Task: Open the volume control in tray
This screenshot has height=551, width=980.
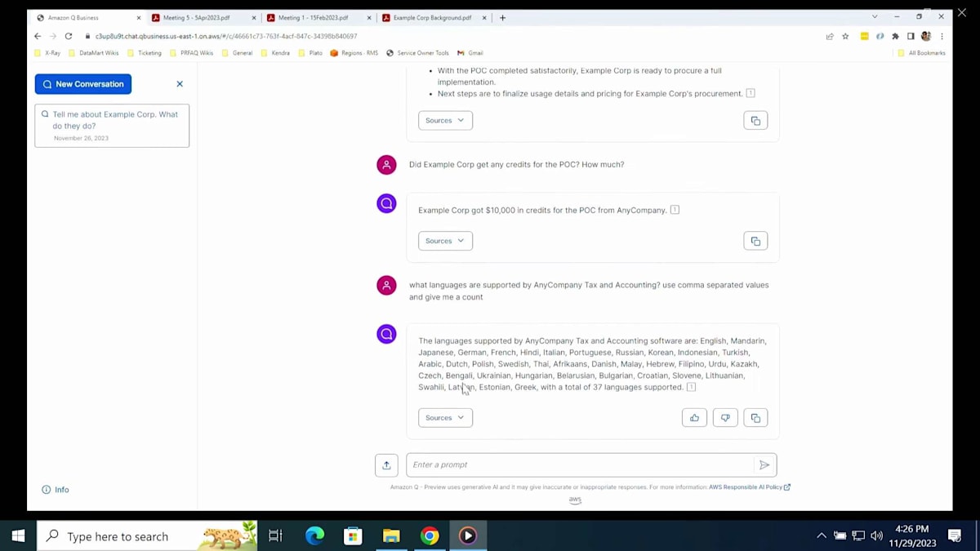Action: pos(876,536)
